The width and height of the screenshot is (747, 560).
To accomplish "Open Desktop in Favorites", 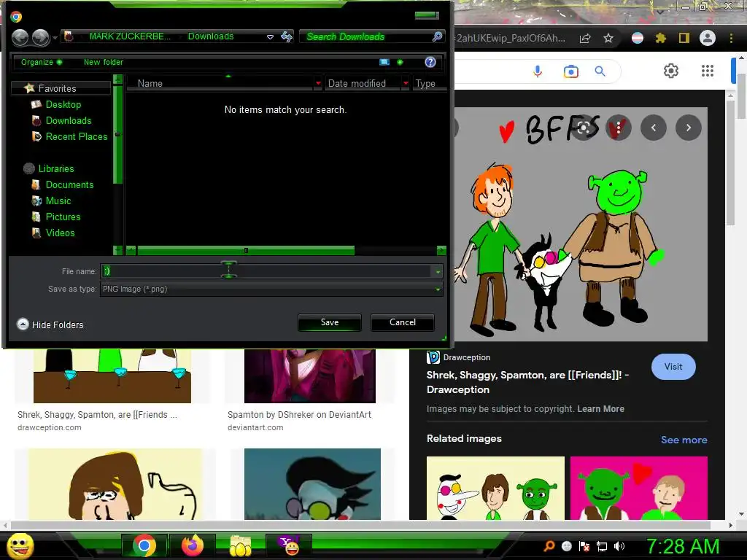I will click(63, 104).
